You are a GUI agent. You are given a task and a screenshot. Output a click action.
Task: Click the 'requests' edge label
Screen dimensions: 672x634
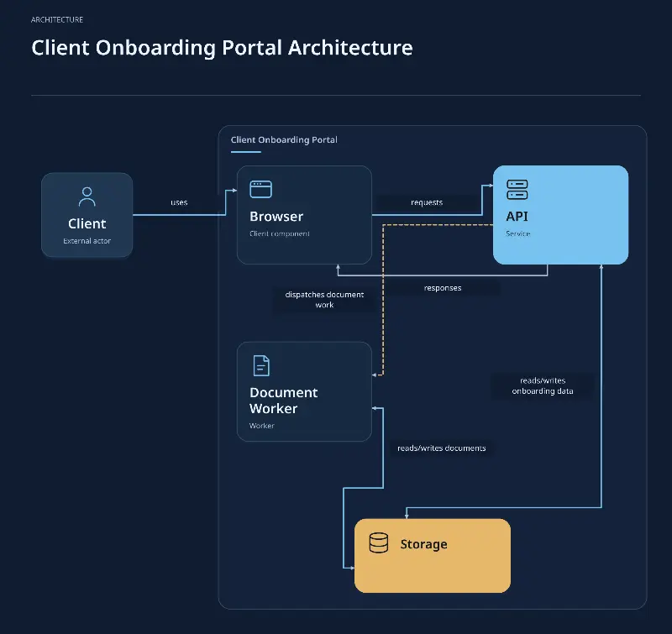click(x=427, y=202)
